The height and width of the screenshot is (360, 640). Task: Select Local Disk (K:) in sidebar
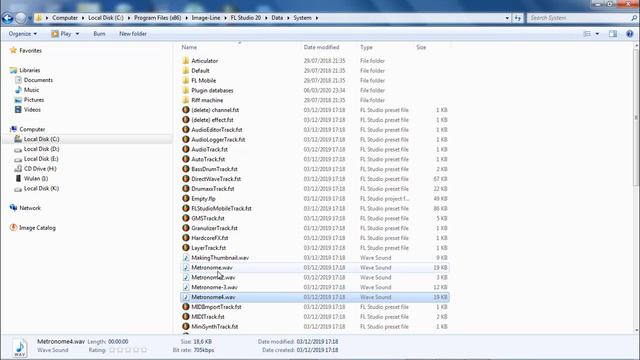click(41, 188)
